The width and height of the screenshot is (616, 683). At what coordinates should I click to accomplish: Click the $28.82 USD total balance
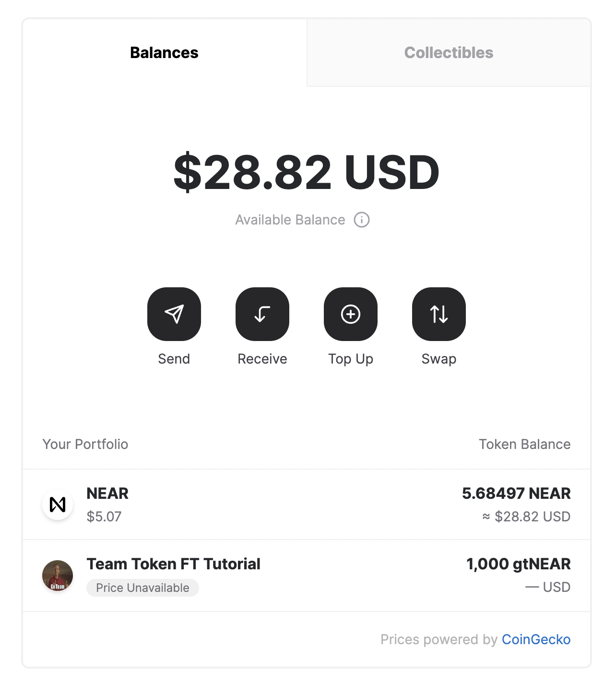307,172
